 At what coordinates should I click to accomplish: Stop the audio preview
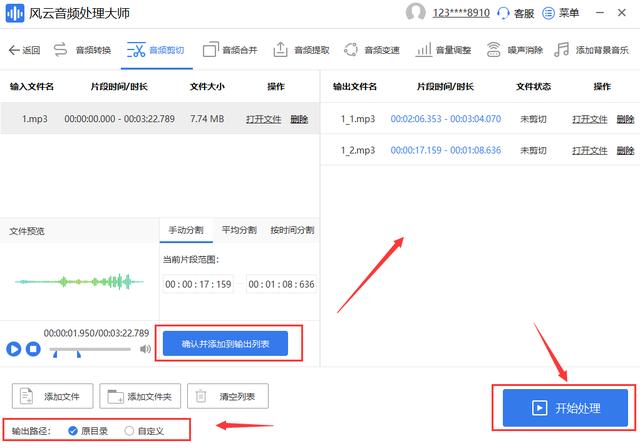(33, 349)
